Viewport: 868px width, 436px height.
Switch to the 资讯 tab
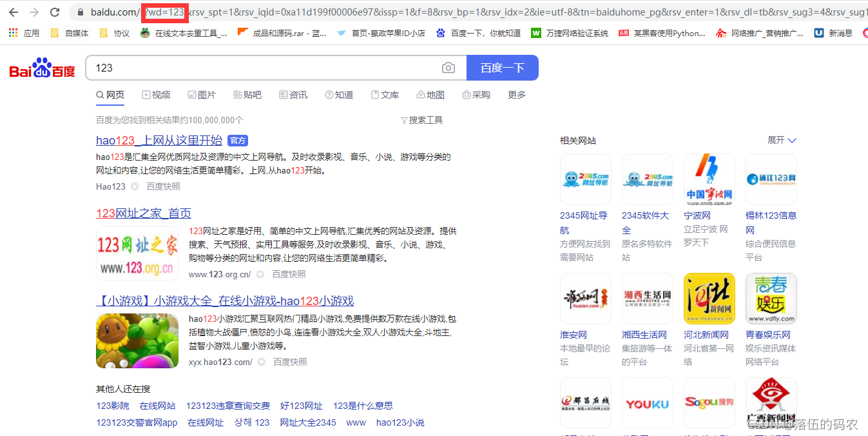tap(293, 95)
